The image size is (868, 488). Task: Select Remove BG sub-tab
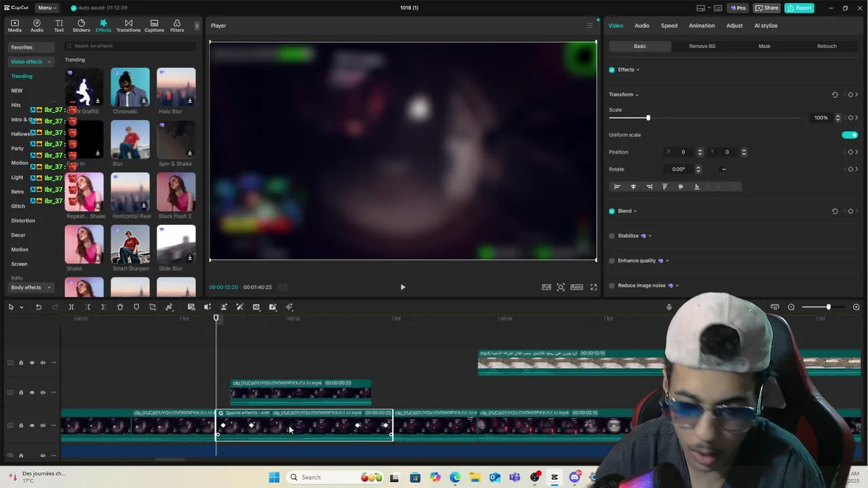pos(702,46)
